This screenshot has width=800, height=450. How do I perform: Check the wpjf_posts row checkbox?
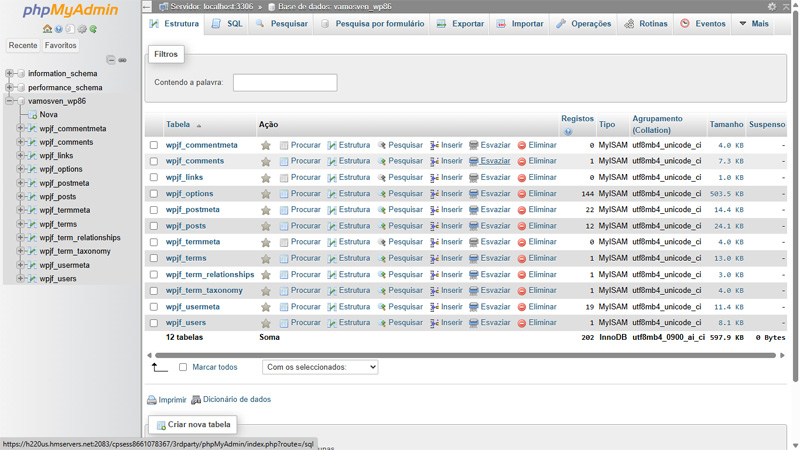[154, 226]
